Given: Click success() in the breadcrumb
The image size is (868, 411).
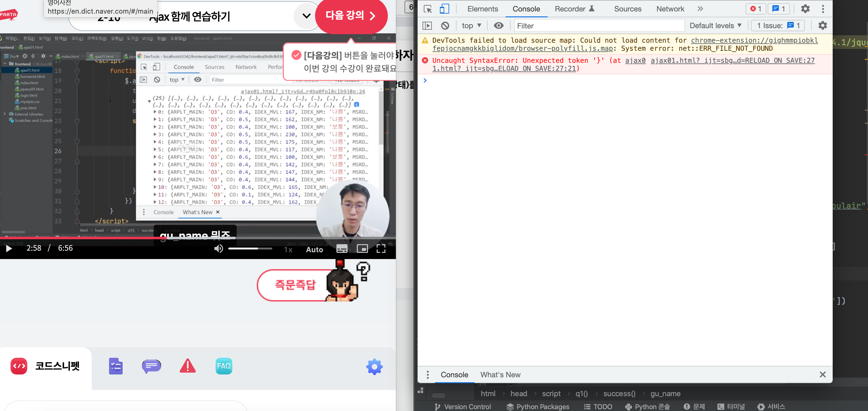Looking at the screenshot, I should click(x=619, y=393).
